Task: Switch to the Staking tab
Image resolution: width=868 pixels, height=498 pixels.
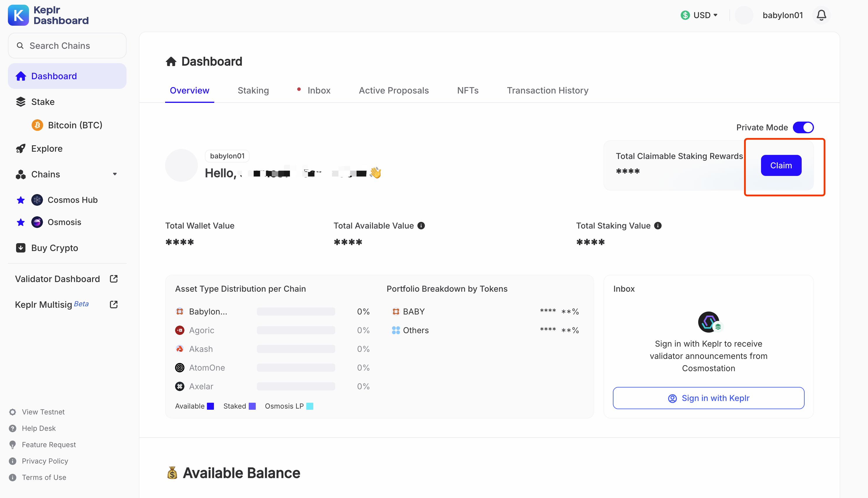Action: coord(253,90)
